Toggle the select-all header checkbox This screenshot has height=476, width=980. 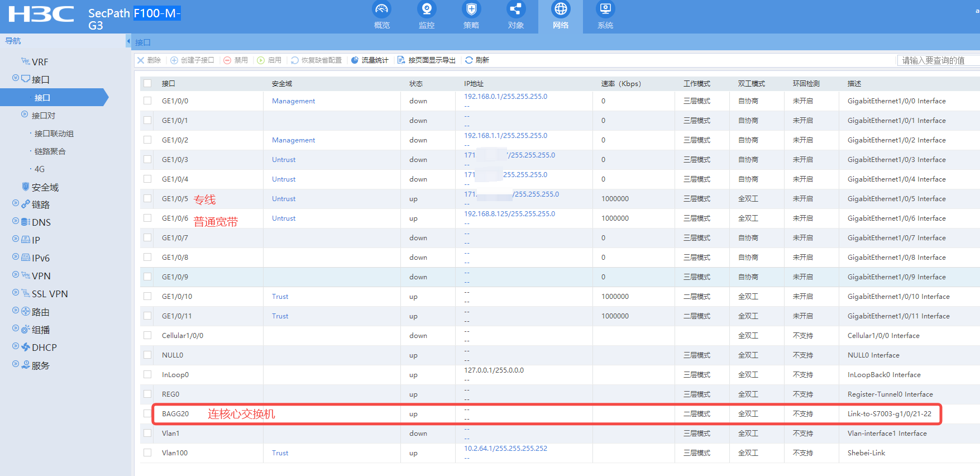[x=147, y=83]
